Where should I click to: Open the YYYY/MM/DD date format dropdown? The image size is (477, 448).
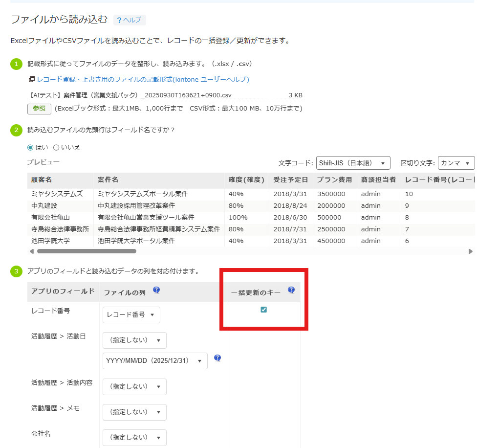tap(154, 361)
